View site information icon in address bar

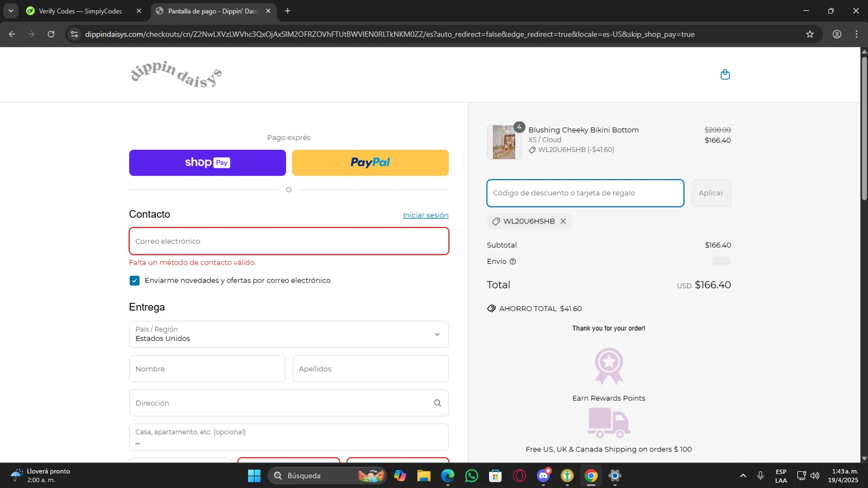74,34
